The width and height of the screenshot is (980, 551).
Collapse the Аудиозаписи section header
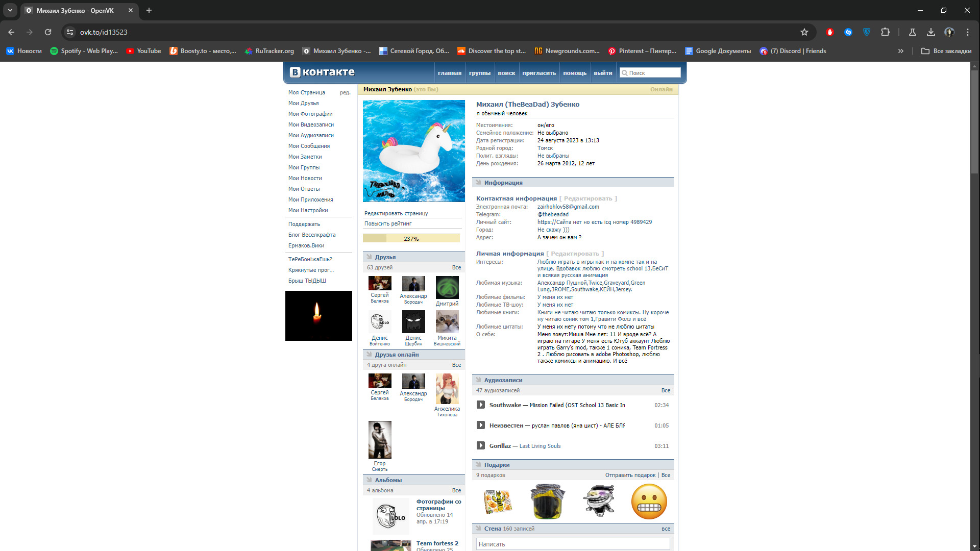click(x=503, y=380)
